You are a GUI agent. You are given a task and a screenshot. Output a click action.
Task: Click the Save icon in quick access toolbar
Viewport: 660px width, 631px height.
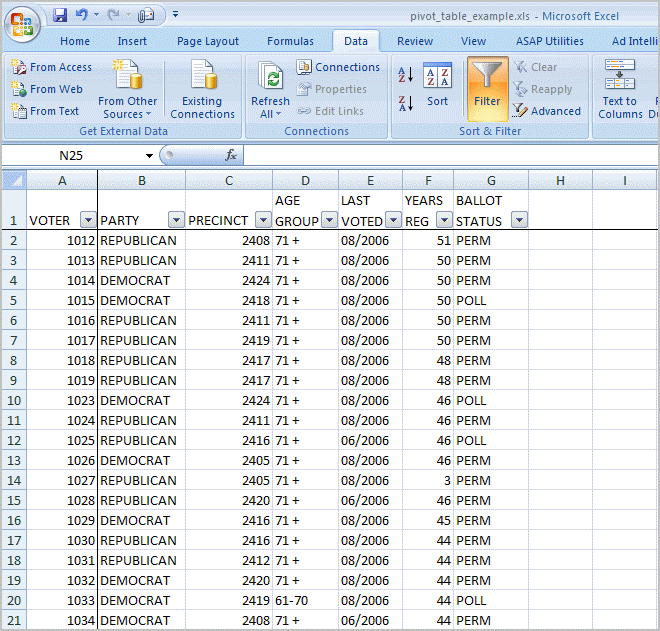[x=60, y=16]
